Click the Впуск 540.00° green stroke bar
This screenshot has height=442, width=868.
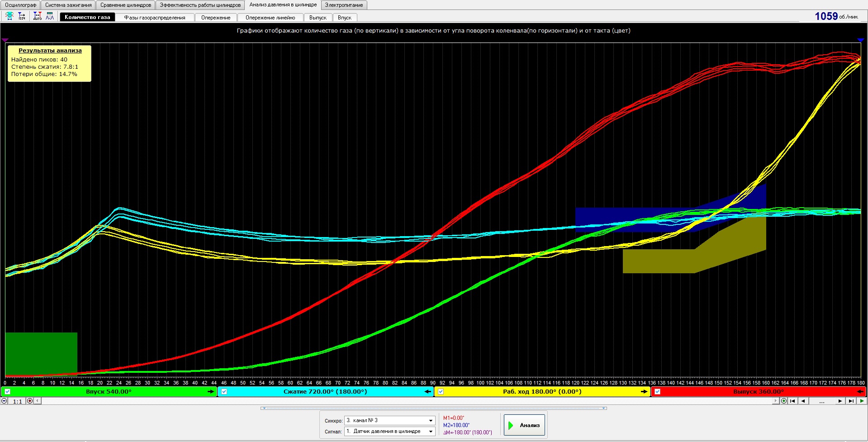pos(109,392)
